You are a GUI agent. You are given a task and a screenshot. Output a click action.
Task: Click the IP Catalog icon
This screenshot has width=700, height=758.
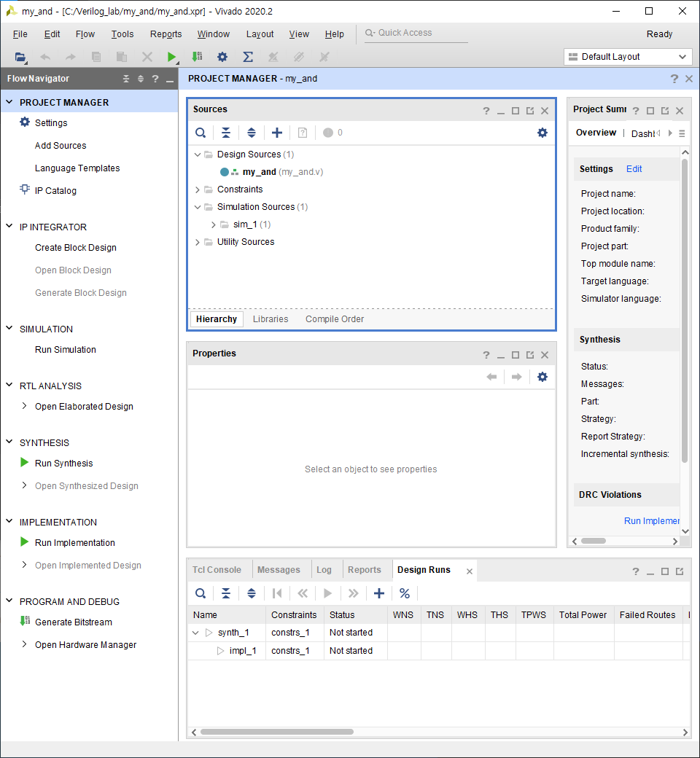pos(25,189)
